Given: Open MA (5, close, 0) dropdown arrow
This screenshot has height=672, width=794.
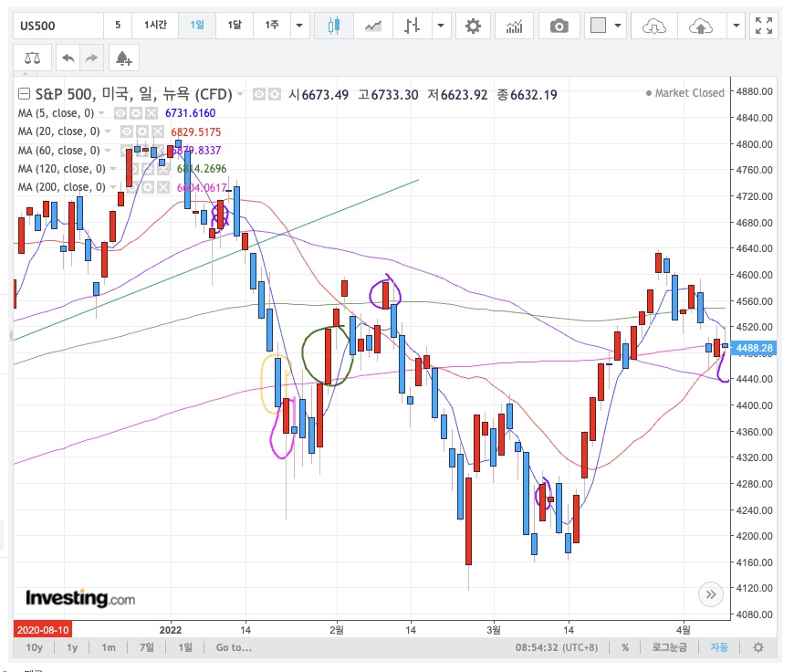Looking at the screenshot, I should (x=102, y=113).
